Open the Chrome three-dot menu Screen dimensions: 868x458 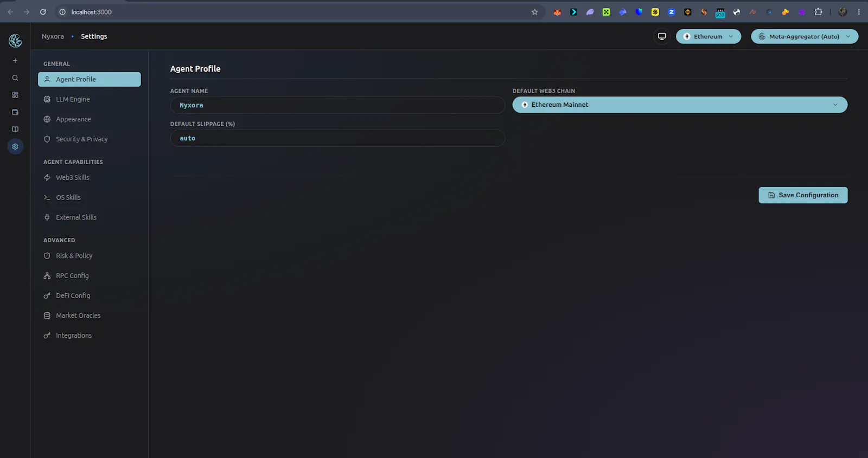(859, 12)
